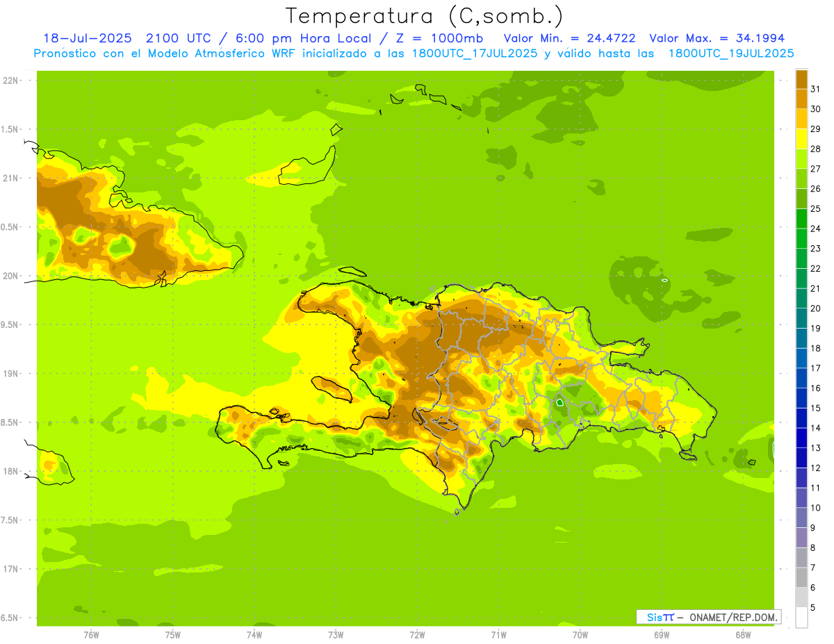Image resolution: width=834 pixels, height=644 pixels.
Task: Select the dark blue legend swatch between 13 and 14
Action: tap(801, 438)
